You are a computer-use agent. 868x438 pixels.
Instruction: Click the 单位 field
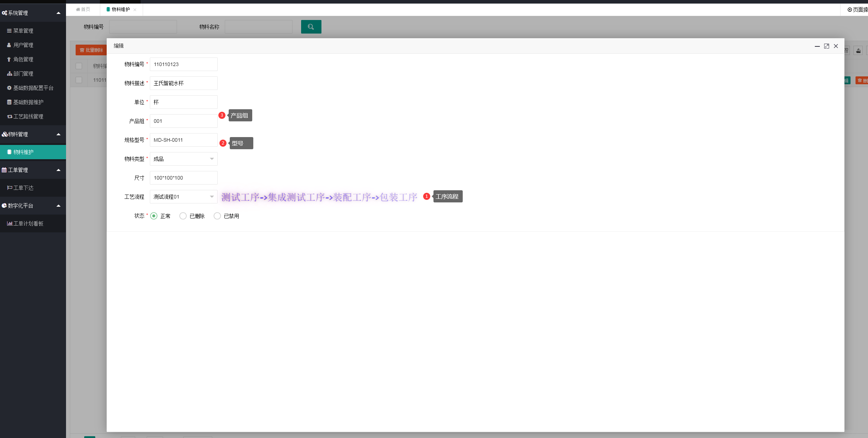184,102
